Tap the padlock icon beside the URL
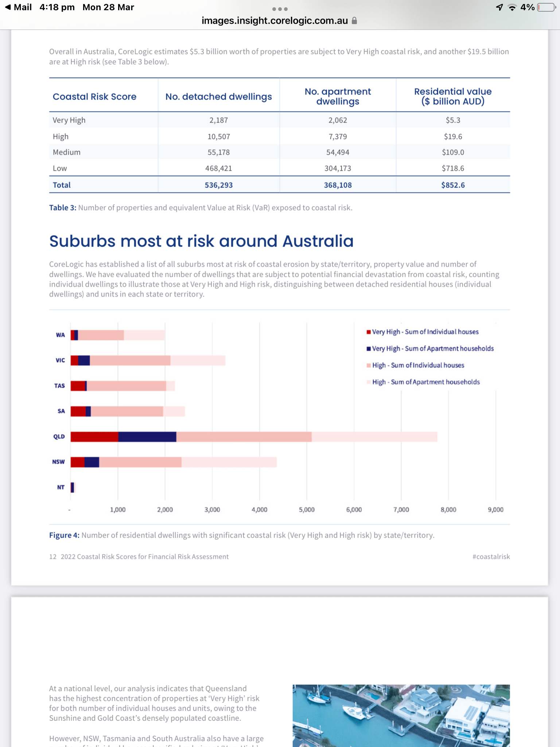 [x=354, y=21]
